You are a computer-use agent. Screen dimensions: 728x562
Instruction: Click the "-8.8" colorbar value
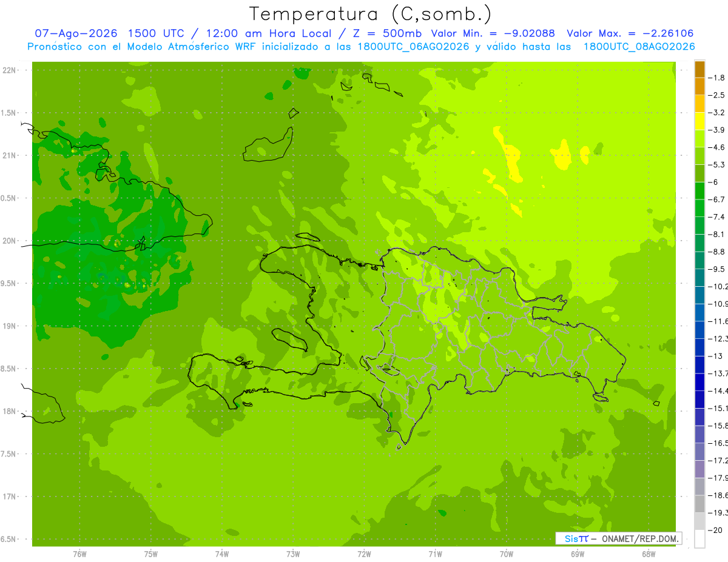717,252
